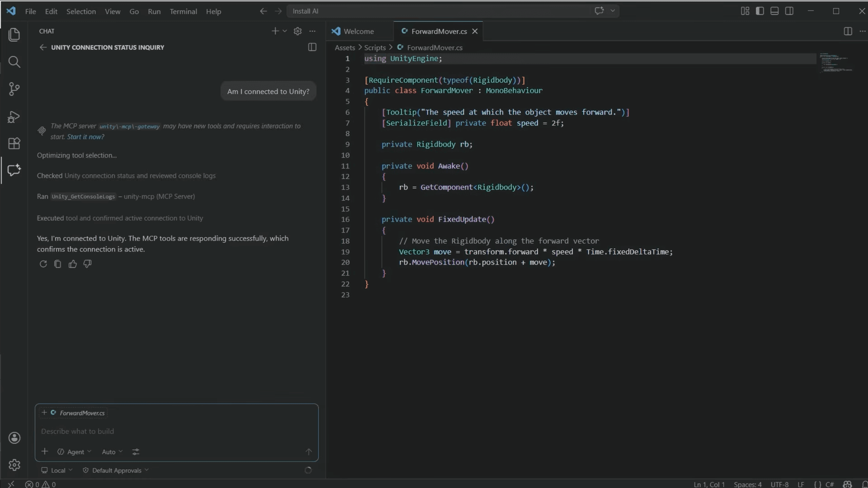Toggle the chat side panel layout icon
Image resolution: width=868 pixels, height=488 pixels.
[312, 47]
